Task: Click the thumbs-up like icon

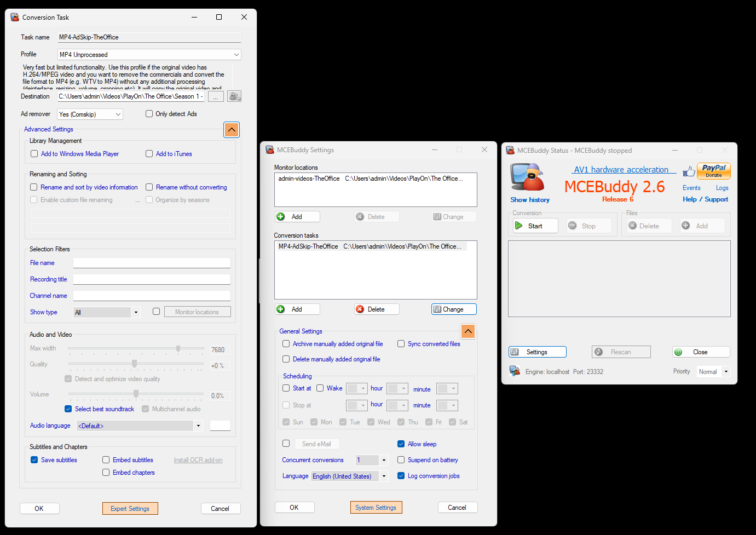Action: [689, 171]
